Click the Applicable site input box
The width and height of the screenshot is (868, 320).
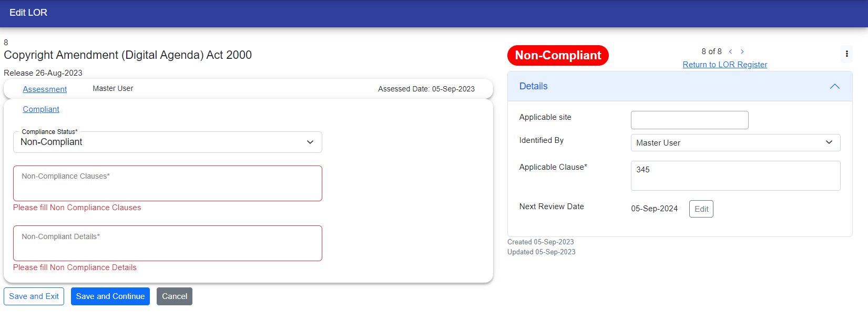point(689,120)
